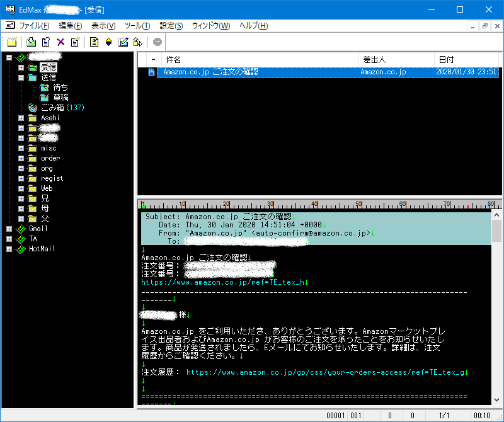
Task: Sort messages by the 件名 column header
Action: coord(259,60)
